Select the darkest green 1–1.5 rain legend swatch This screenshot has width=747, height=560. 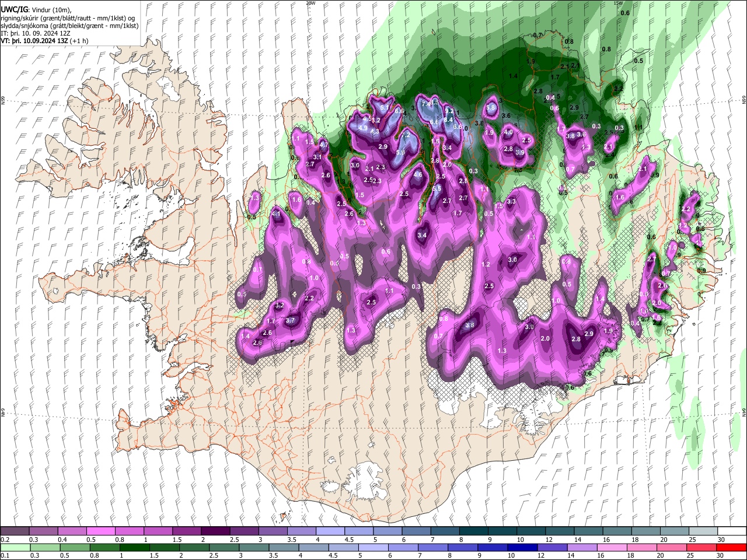(x=135, y=547)
